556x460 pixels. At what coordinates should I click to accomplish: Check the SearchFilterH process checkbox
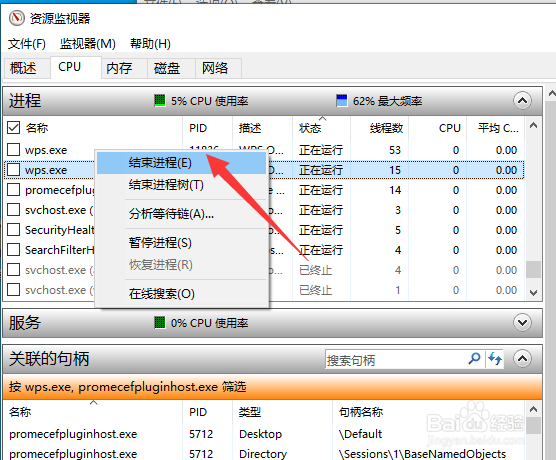[x=13, y=250]
